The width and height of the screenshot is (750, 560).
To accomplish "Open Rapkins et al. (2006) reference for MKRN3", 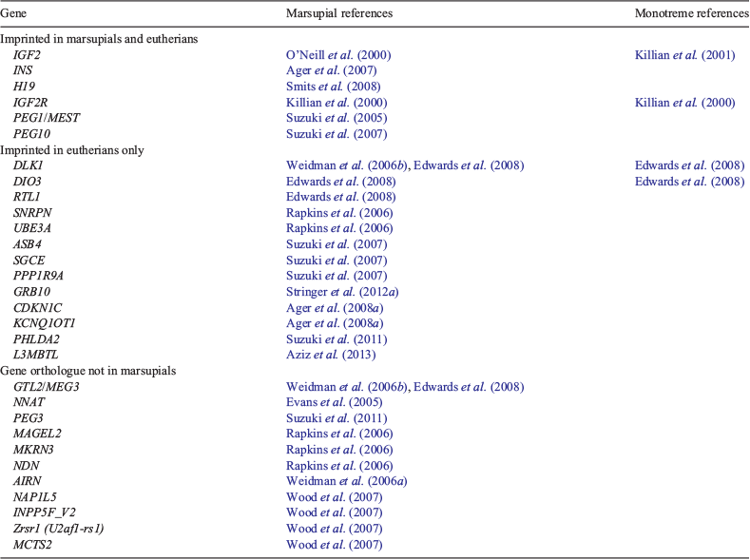I will coord(339,450).
